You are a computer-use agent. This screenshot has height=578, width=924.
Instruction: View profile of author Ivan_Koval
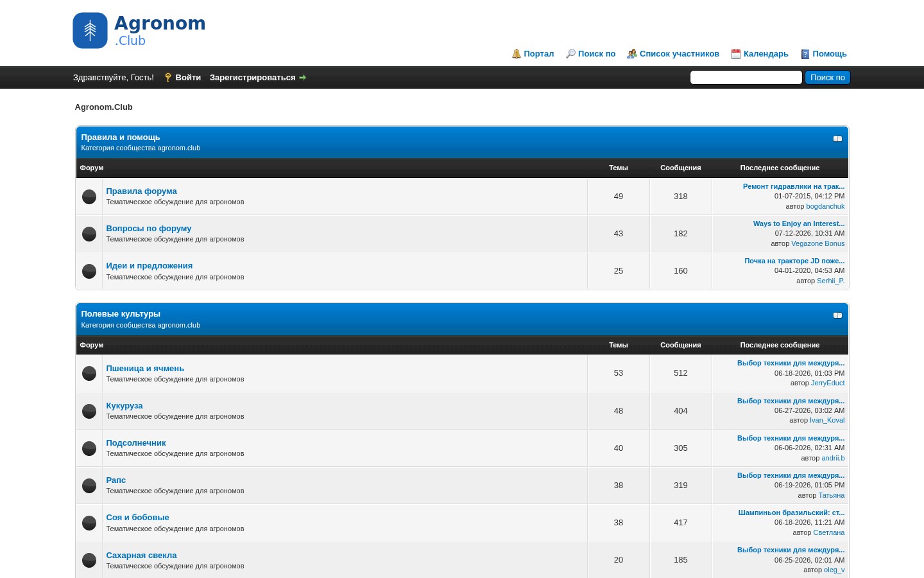[827, 421]
